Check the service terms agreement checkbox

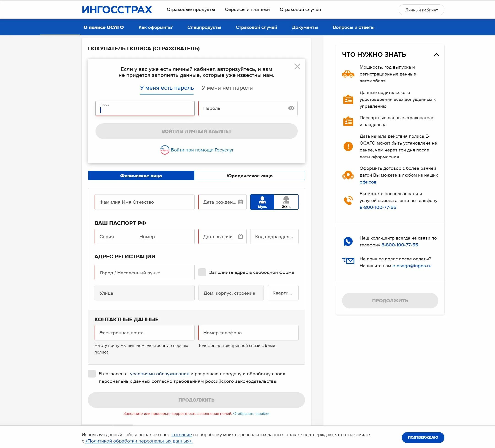(x=92, y=373)
